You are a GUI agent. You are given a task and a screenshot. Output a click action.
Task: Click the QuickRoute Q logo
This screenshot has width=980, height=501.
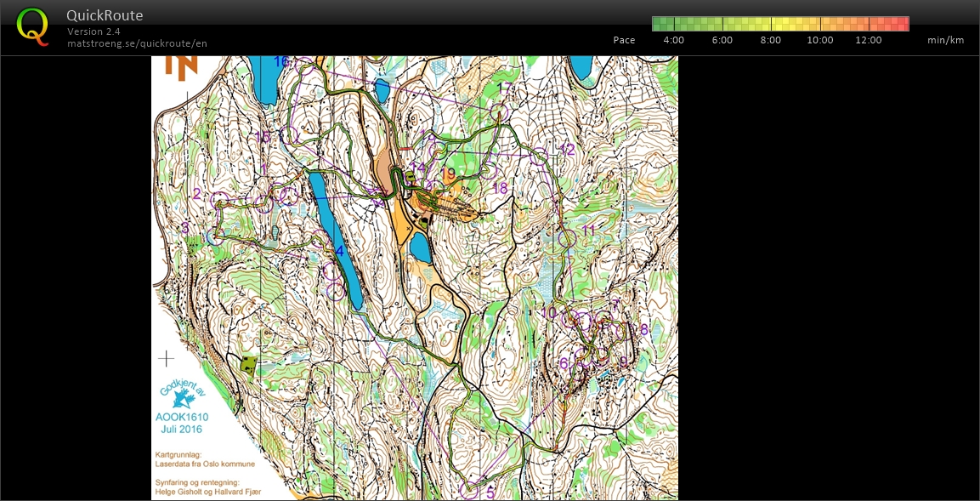pos(32,26)
